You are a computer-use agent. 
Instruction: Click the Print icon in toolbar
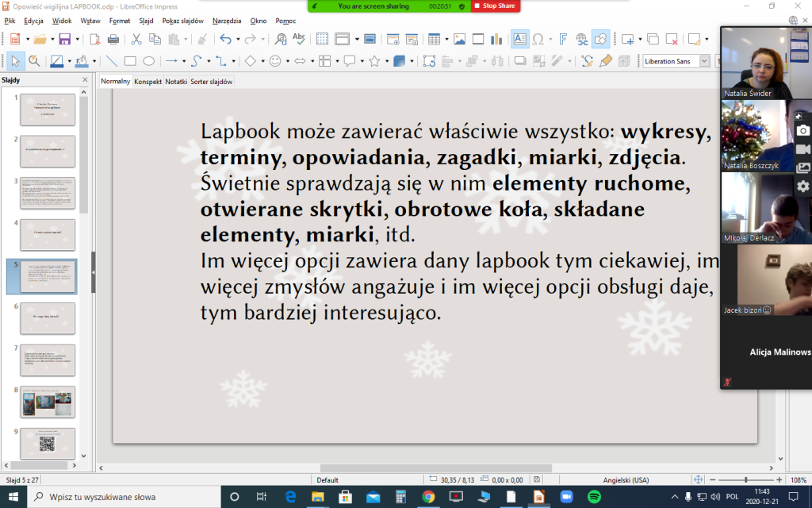coord(113,39)
